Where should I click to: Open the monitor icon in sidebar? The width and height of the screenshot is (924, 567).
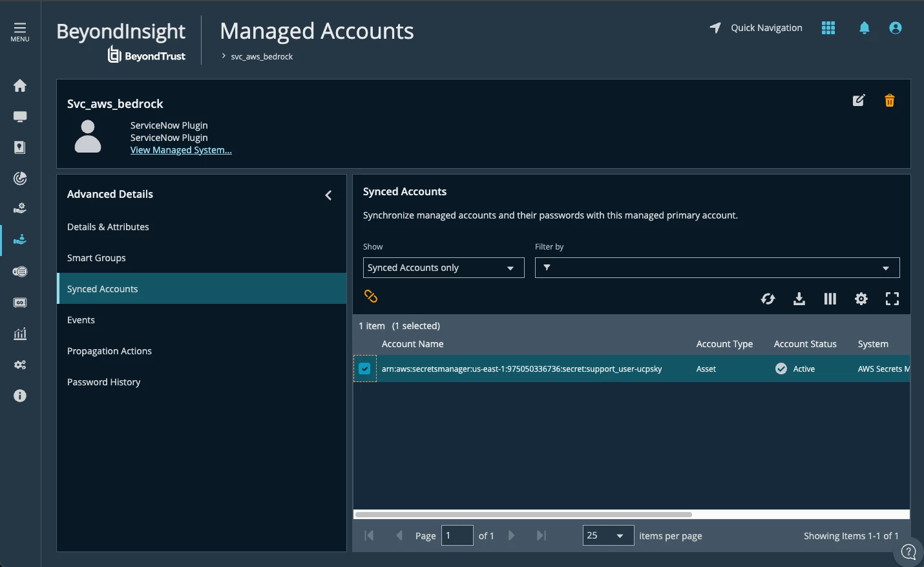click(x=20, y=116)
